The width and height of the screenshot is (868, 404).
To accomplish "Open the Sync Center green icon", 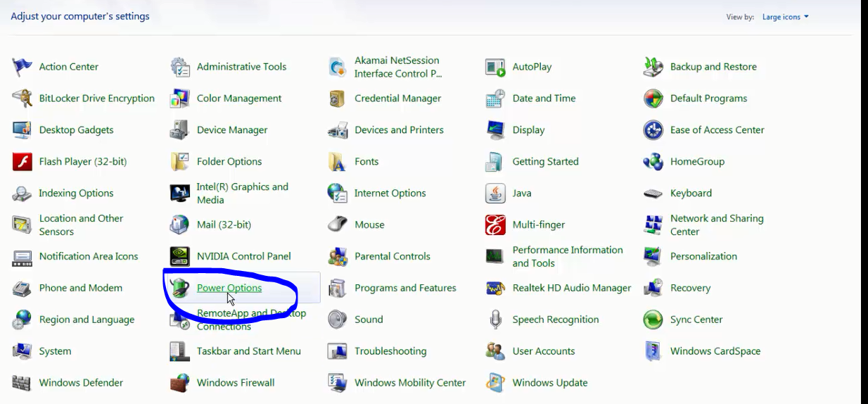I will click(x=653, y=320).
